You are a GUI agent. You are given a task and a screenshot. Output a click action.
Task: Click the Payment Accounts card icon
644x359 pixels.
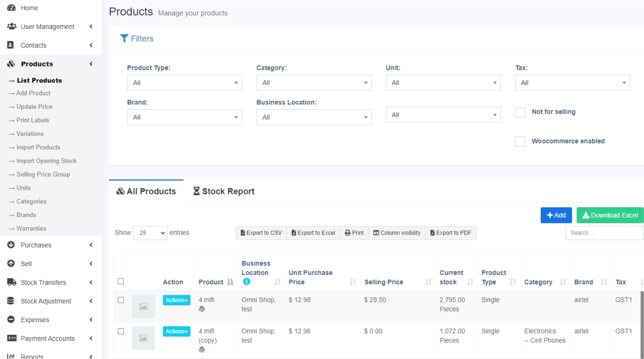point(11,339)
